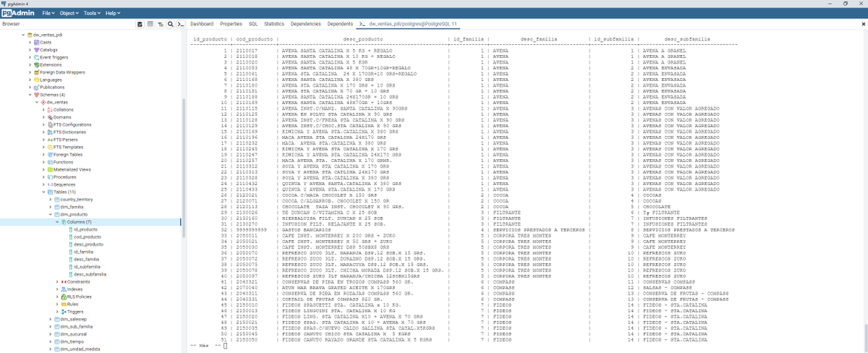Click the FTS Dictionaries node icon
The height and width of the screenshot is (353, 868).
click(50, 132)
